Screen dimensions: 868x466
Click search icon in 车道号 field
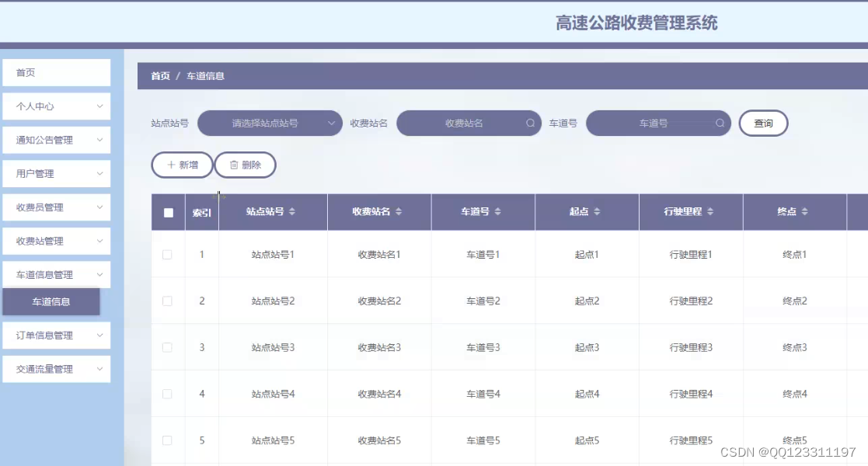click(x=720, y=123)
